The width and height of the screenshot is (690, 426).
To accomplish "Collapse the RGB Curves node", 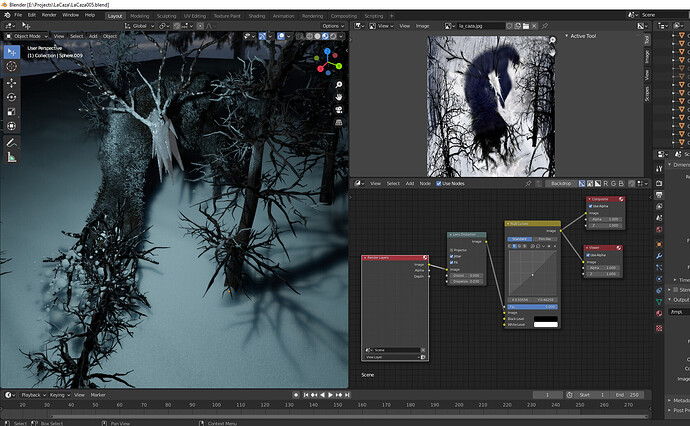I will pyautogui.click(x=508, y=224).
